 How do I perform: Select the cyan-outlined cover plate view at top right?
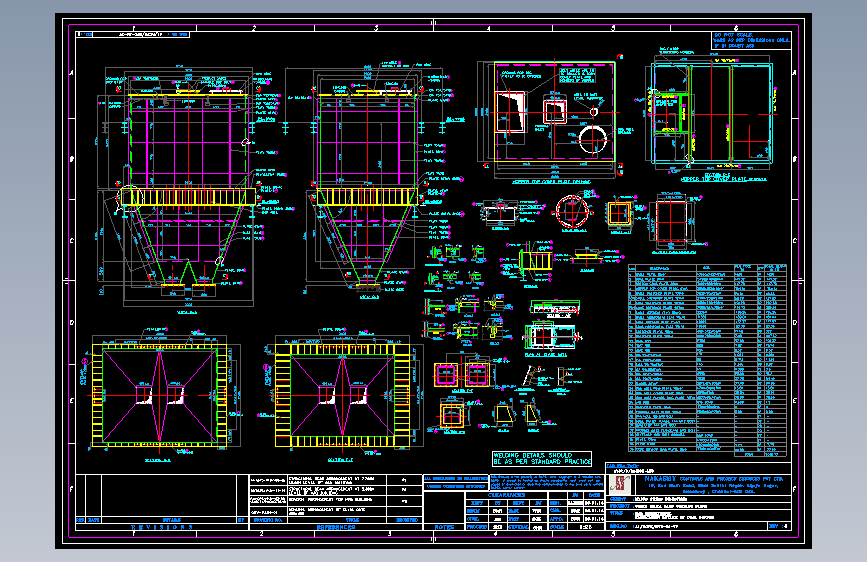pos(712,114)
